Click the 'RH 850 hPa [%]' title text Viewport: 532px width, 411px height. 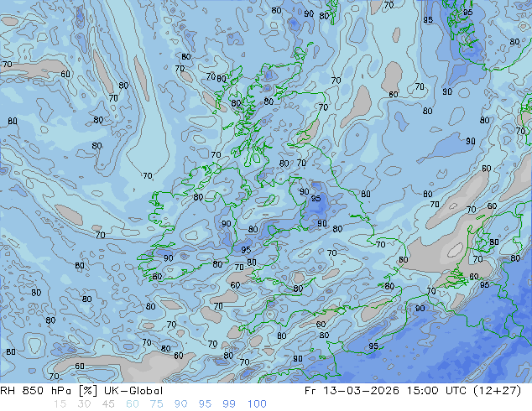tap(49, 391)
